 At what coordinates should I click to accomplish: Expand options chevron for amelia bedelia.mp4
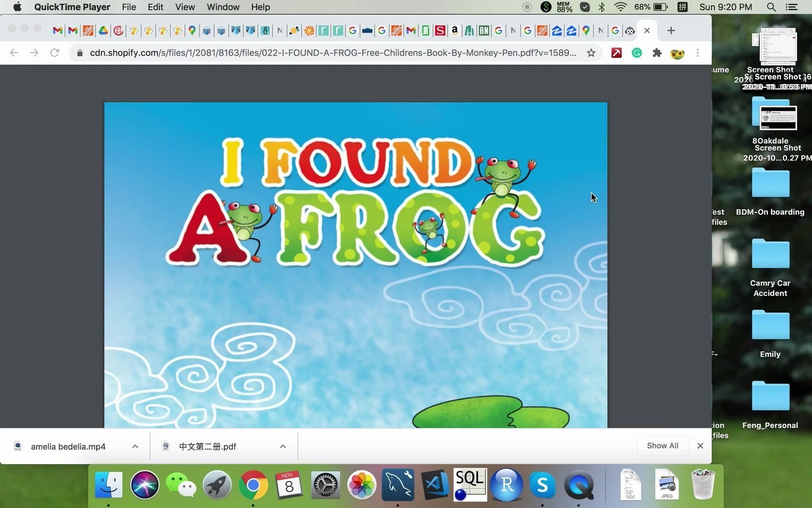point(135,446)
